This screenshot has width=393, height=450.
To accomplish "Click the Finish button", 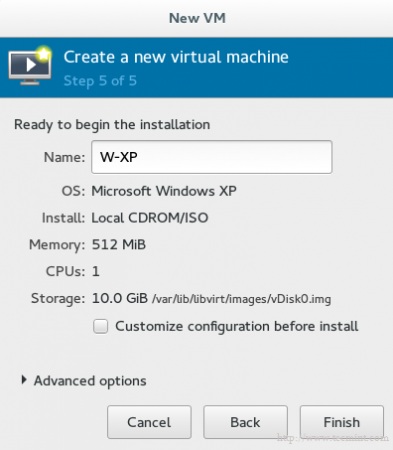I will pos(342,422).
